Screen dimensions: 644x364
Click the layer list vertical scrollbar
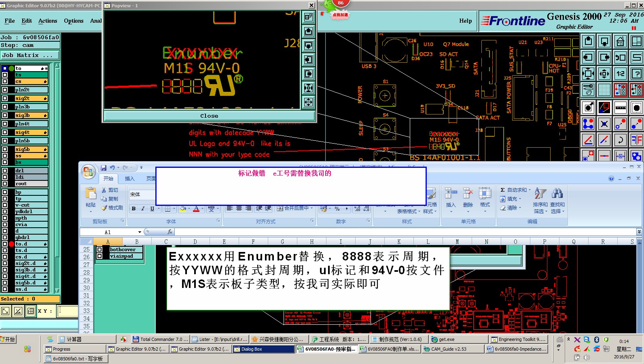click(x=57, y=178)
